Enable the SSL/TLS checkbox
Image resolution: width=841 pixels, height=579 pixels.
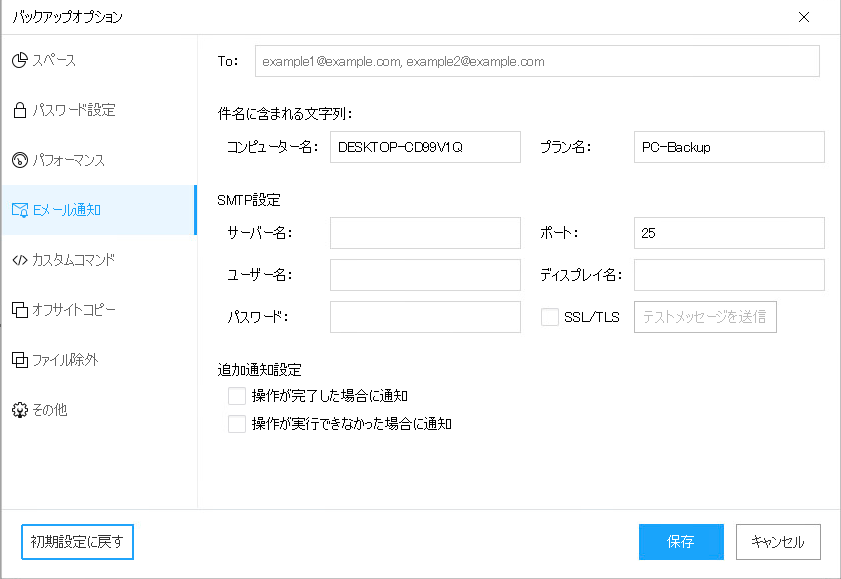click(x=550, y=317)
